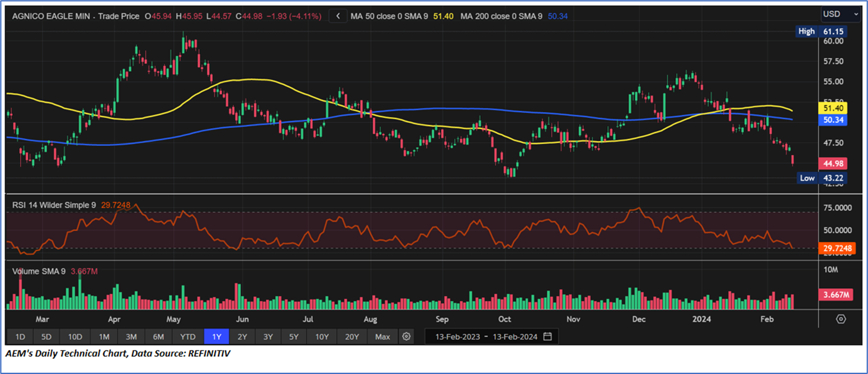Choose the 10D range button

tap(75, 336)
